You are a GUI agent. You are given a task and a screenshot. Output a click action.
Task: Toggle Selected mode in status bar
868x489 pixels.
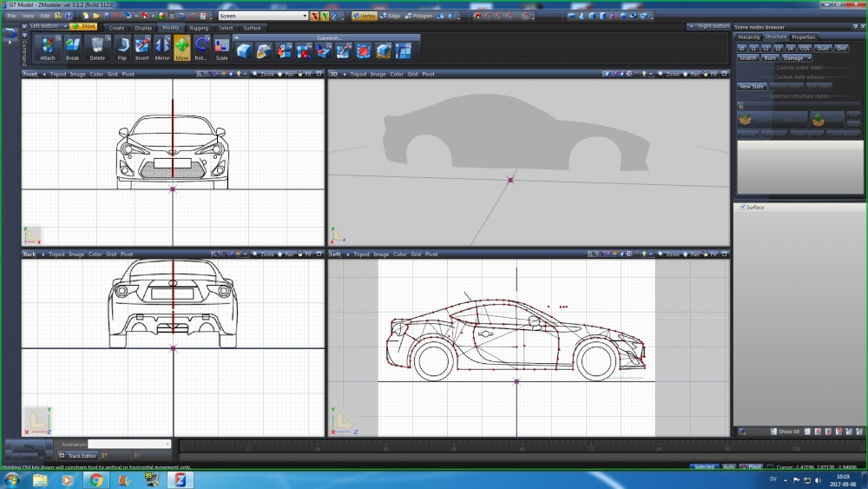(704, 466)
